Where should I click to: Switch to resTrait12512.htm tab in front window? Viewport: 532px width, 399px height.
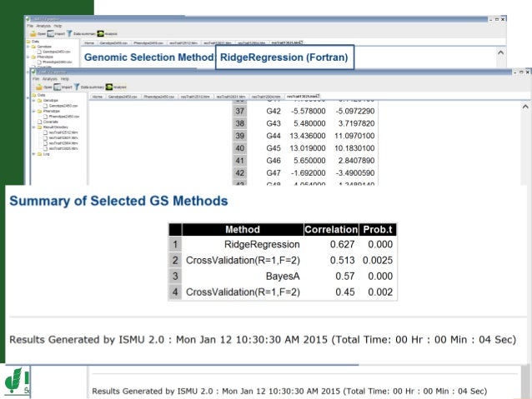pyautogui.click(x=195, y=97)
